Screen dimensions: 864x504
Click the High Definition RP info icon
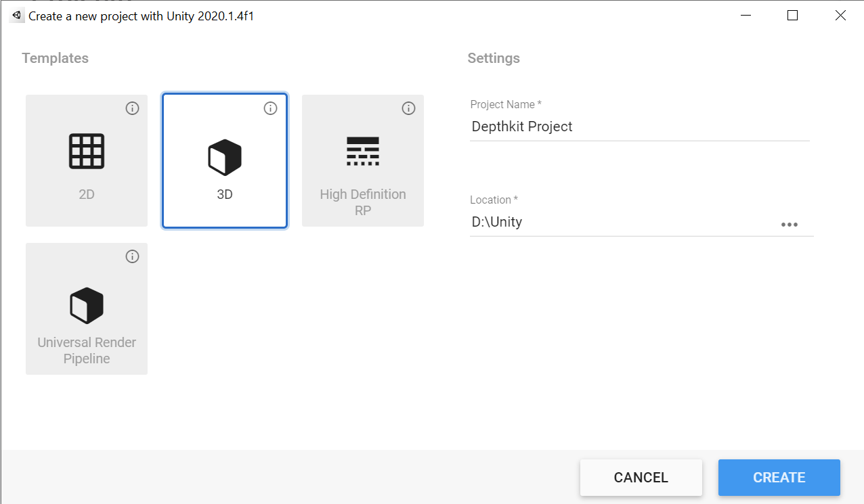point(408,108)
